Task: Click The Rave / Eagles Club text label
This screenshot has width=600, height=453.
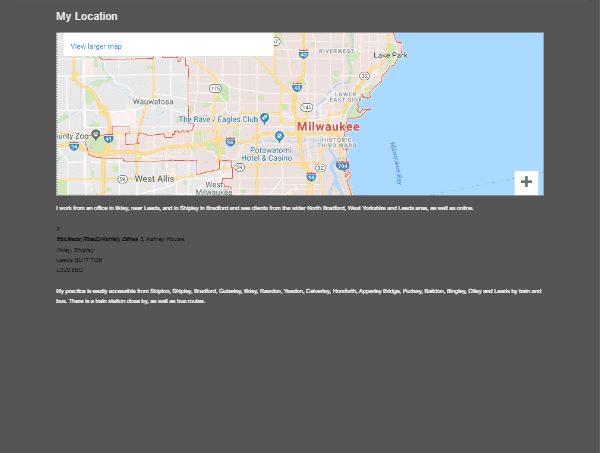Action: [218, 119]
